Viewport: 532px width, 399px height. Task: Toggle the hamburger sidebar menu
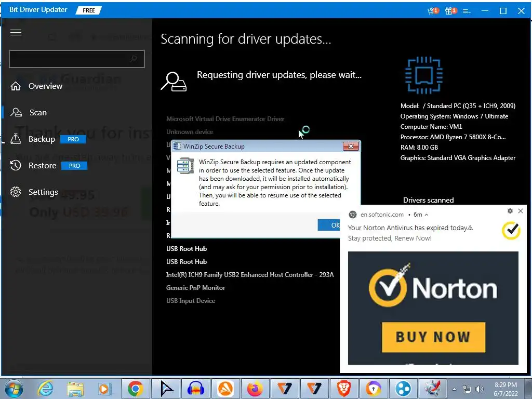tap(16, 32)
